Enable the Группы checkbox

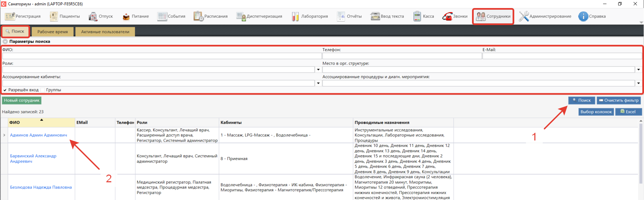pos(43,90)
